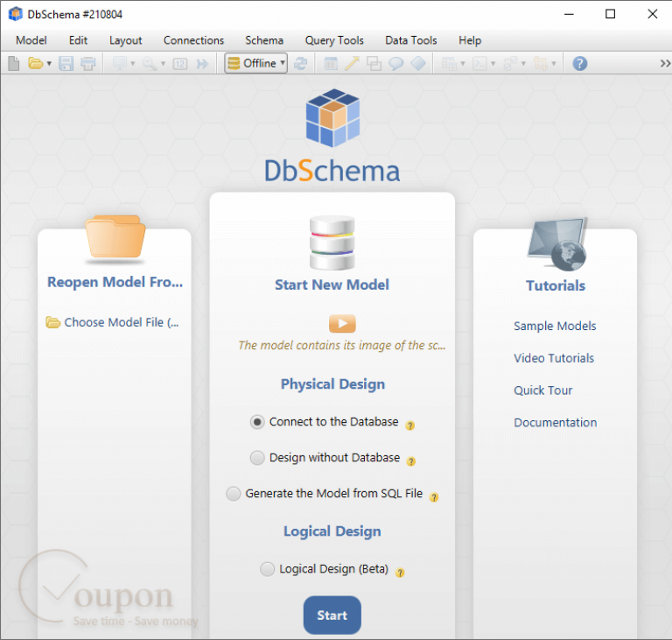Click the diamond shape toolbar icon
672x640 pixels.
point(418,64)
